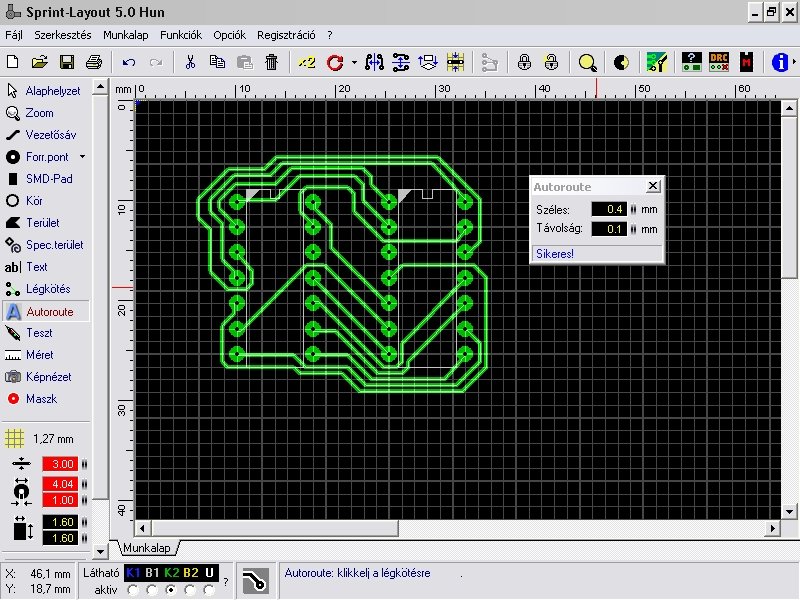Click the blue info icon
Screen dimensions: 800x600
coord(780,62)
